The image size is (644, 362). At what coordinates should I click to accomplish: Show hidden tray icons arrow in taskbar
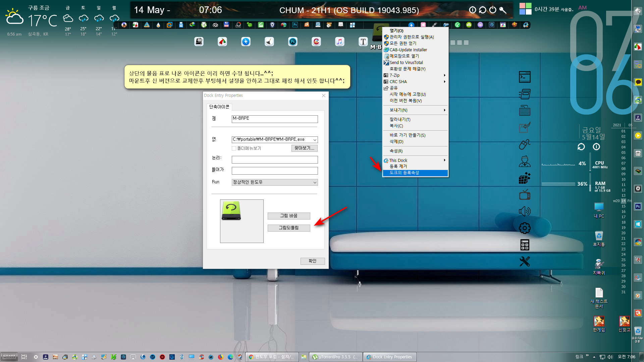pyautogui.click(x=594, y=357)
